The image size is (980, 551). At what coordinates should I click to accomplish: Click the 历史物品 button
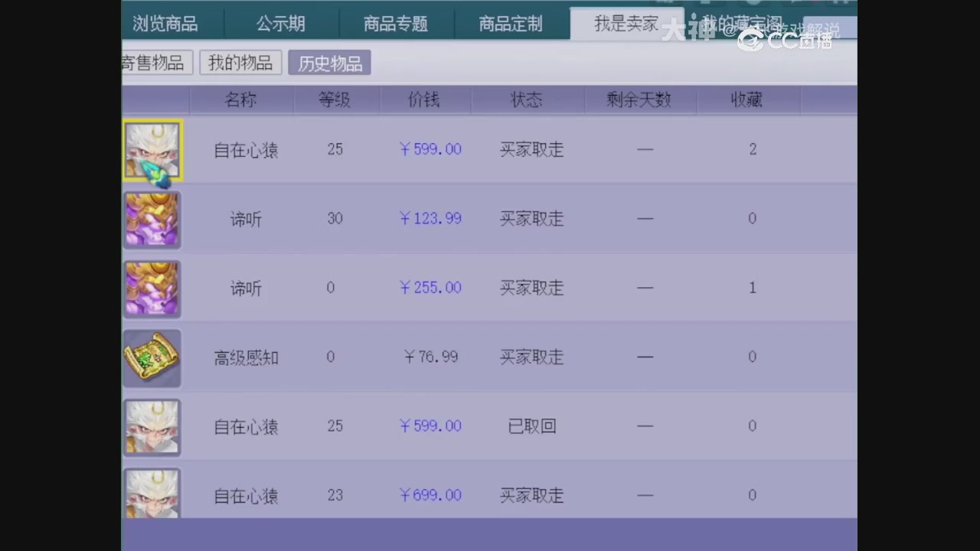click(x=329, y=63)
